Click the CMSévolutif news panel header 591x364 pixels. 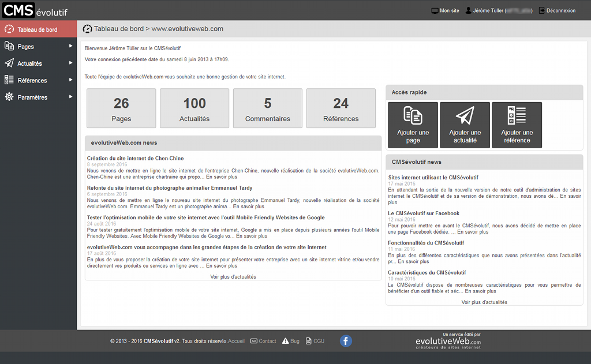click(x=484, y=162)
